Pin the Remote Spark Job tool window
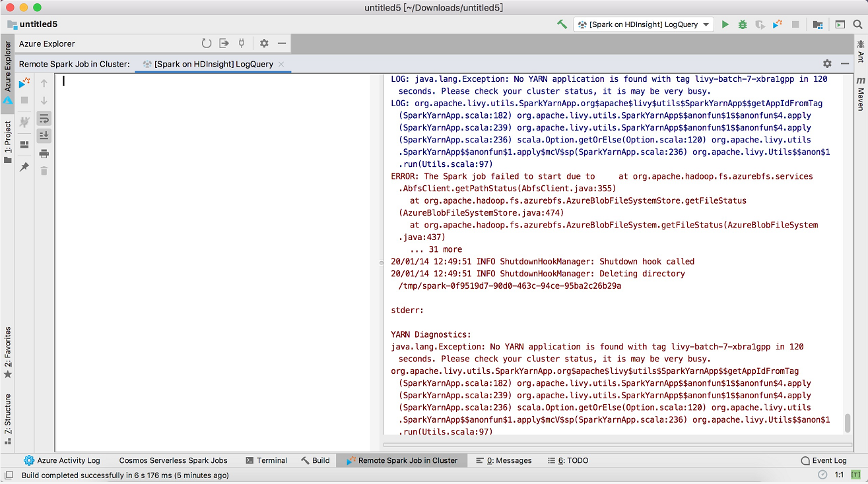Viewport: 868px width, 484px height. point(24,166)
